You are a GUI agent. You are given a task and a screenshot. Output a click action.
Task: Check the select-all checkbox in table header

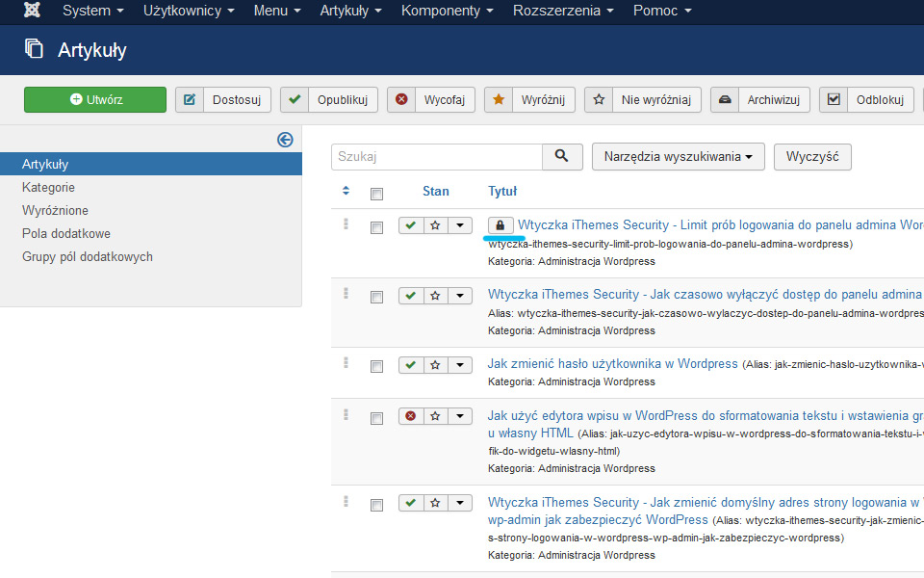click(x=376, y=194)
